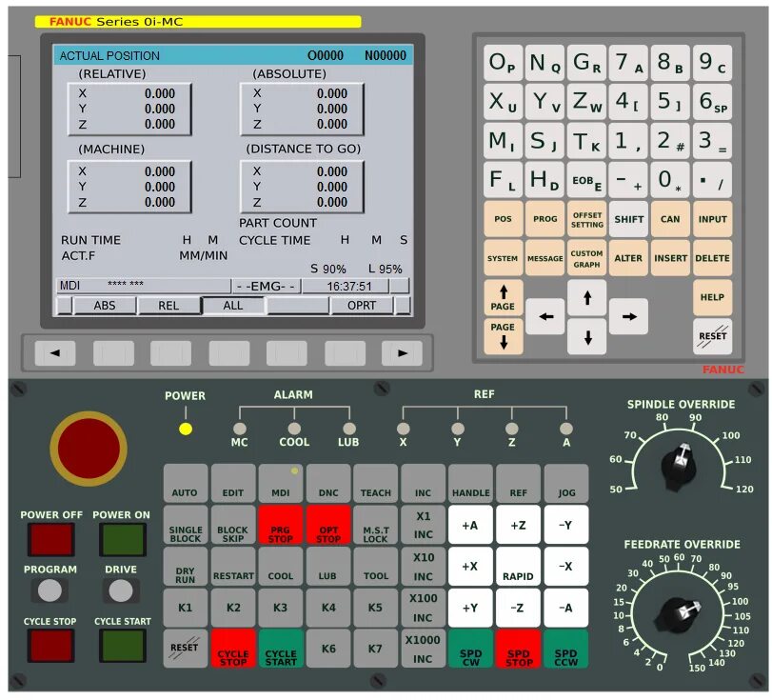This screenshot has width=772, height=700.
Task: Select the REL soft key on screen
Action: pos(168,306)
